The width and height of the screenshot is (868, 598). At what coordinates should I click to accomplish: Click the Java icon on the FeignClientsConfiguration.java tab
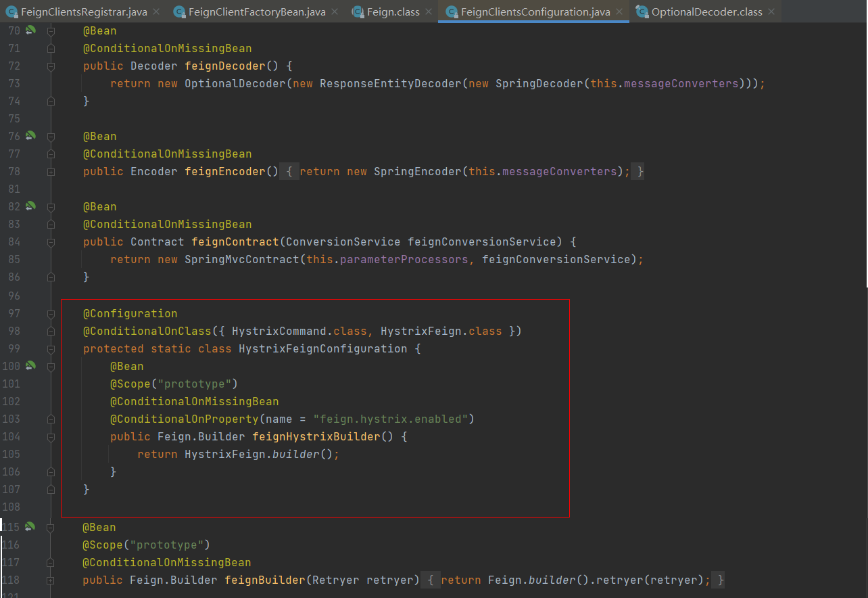451,12
